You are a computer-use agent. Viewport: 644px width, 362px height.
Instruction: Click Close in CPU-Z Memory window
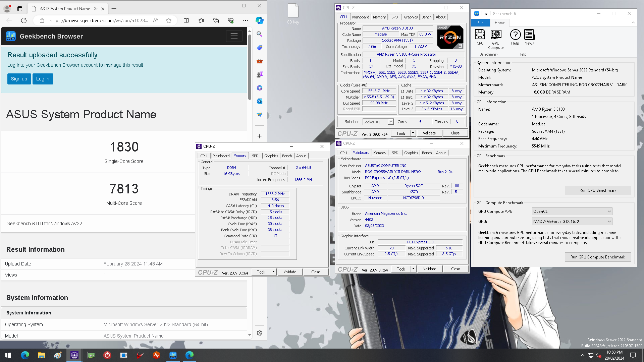(x=316, y=272)
